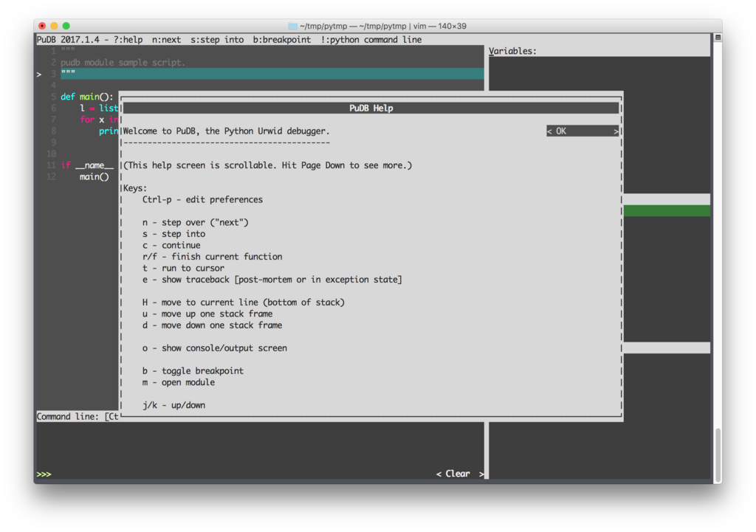Click the 'This help screen is scrollable' note
This screenshot has height=532, width=756.
pos(267,165)
